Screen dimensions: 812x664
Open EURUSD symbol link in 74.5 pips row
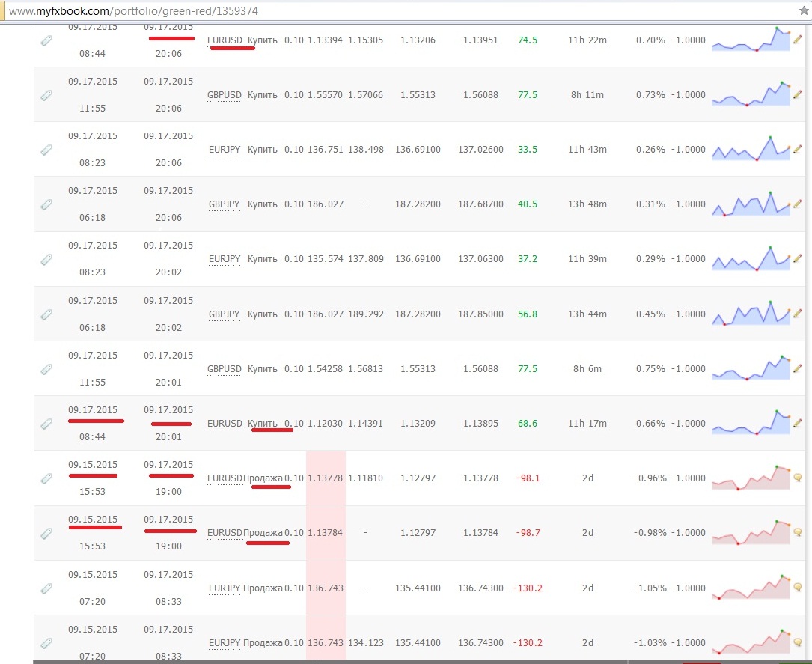click(225, 40)
